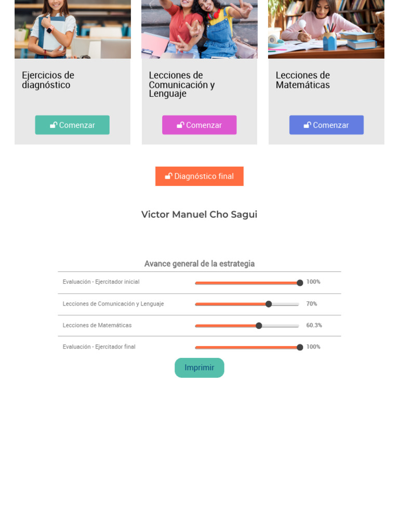
Task: Click the Avance general de la estrategia heading
Action: 199,264
